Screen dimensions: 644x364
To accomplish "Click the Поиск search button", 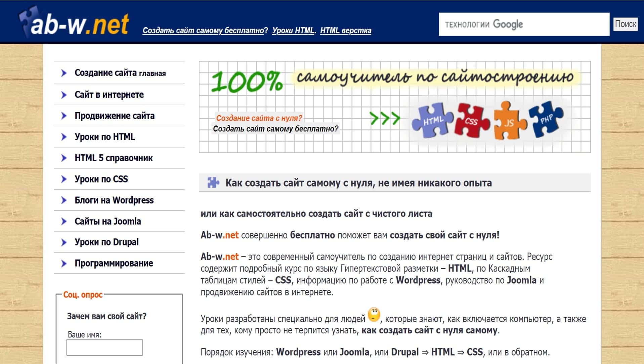I will (625, 24).
